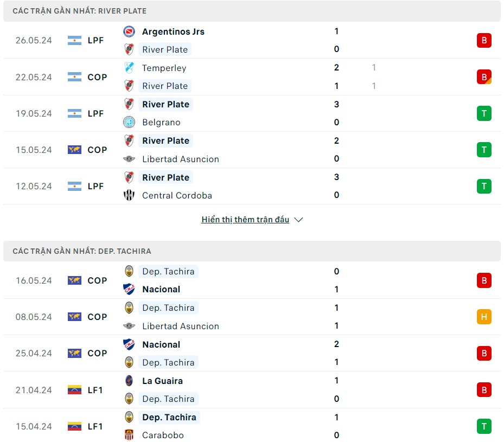Open the Libertad Asuncion team link under River Plate
Viewport: 504px width, 442px height.
pyautogui.click(x=180, y=159)
